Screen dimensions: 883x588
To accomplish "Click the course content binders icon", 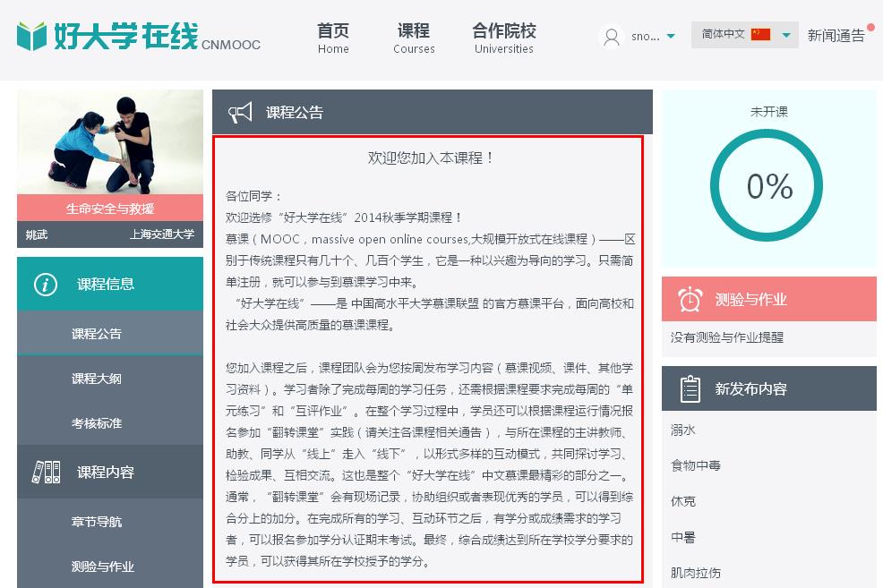I will coord(46,473).
